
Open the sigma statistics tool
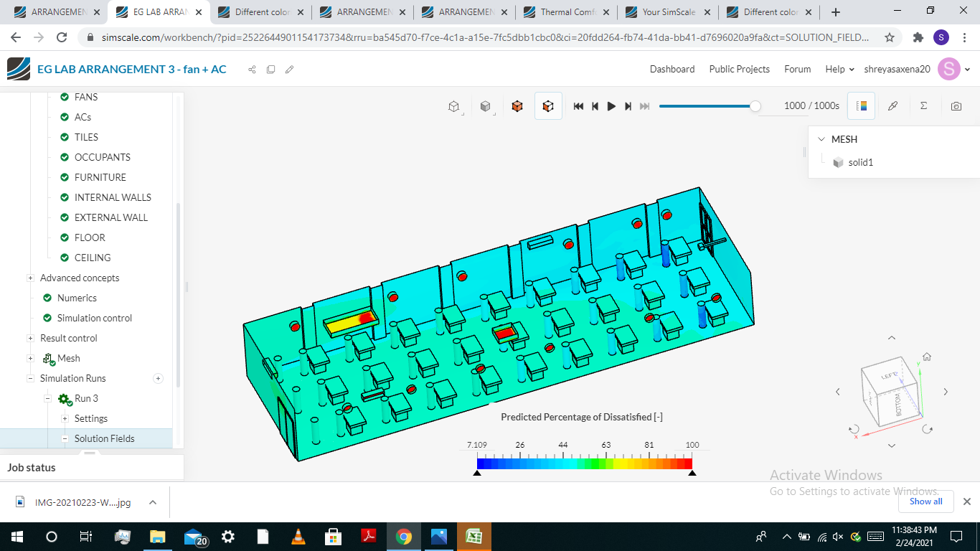(x=923, y=106)
